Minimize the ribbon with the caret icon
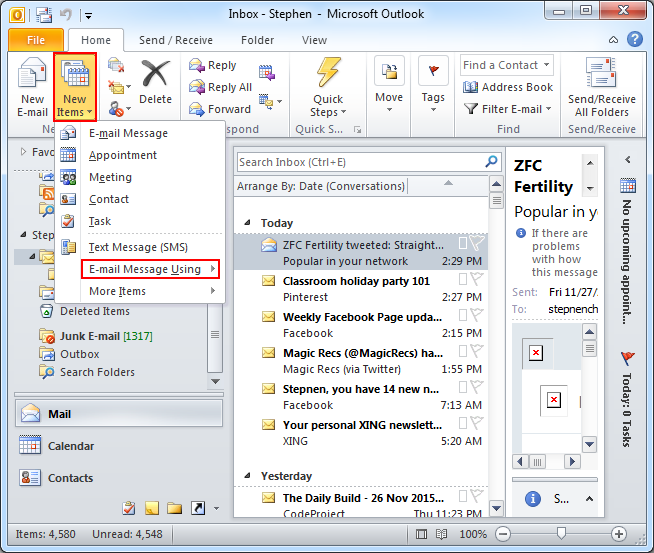Viewport: 654px width, 553px height. coord(614,40)
